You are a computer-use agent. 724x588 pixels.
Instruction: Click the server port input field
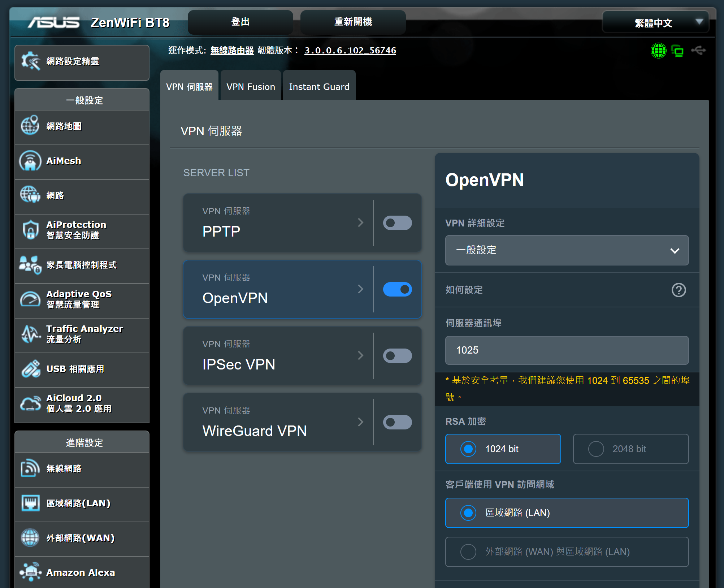pos(567,350)
